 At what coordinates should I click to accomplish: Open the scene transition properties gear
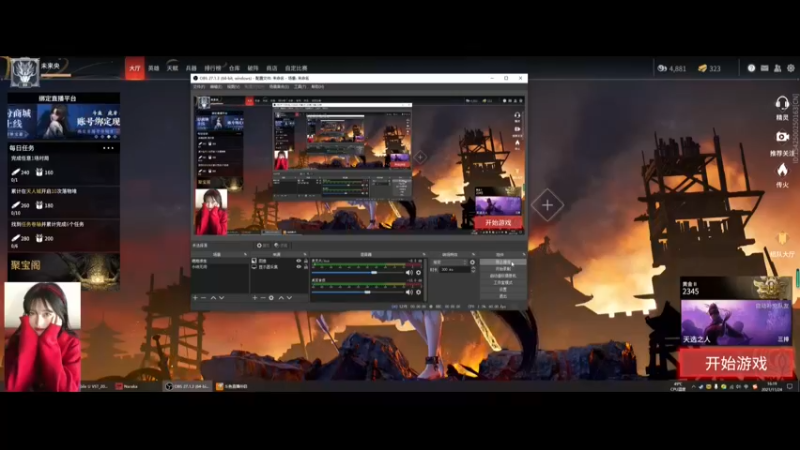click(x=472, y=262)
